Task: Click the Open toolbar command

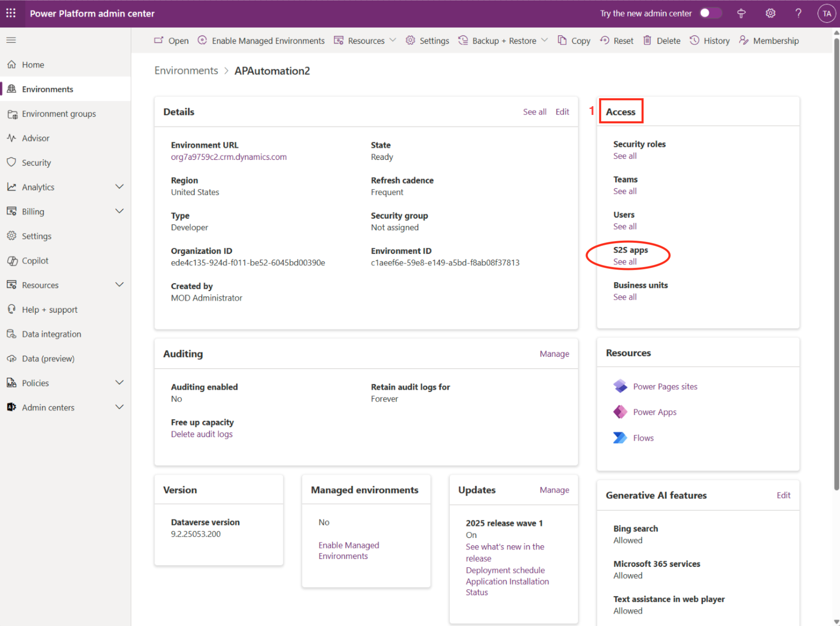Action: pos(171,40)
